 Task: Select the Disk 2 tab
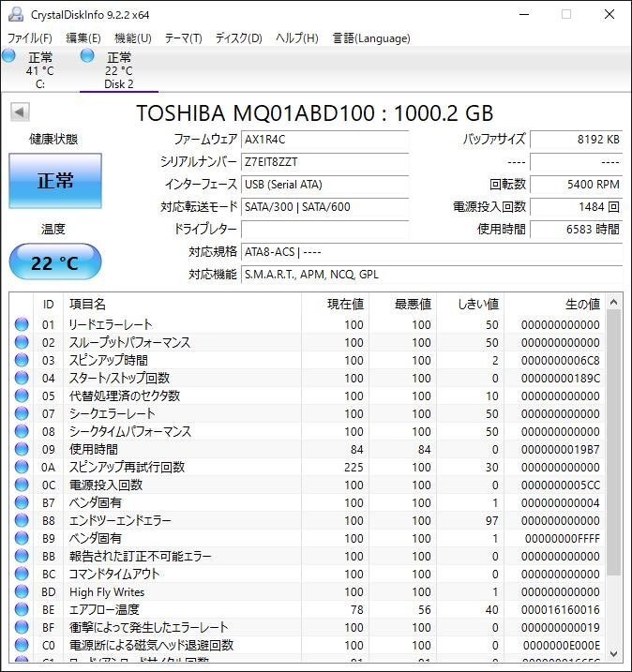(x=119, y=70)
